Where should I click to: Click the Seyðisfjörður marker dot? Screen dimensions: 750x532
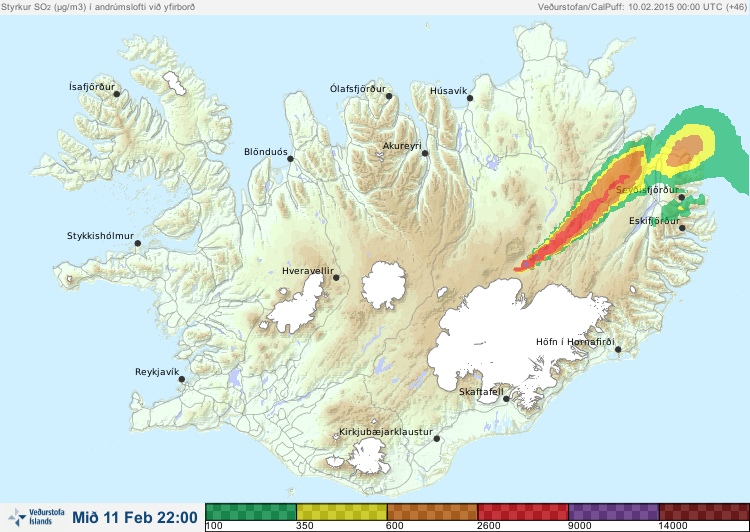click(682, 197)
